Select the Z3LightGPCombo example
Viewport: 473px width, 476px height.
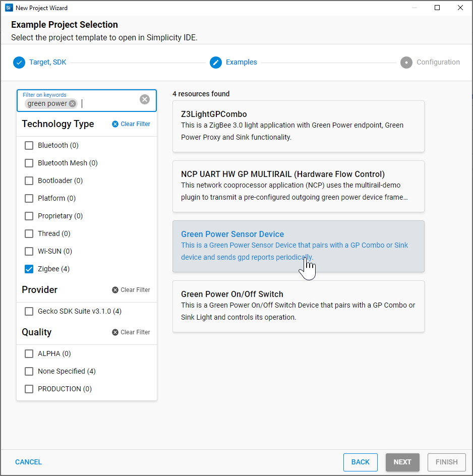pos(299,126)
